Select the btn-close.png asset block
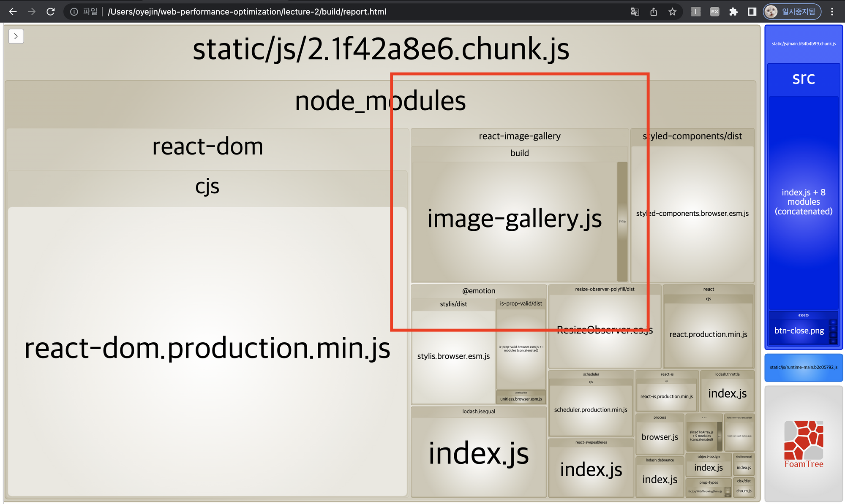This screenshot has height=504, width=845. [x=799, y=331]
